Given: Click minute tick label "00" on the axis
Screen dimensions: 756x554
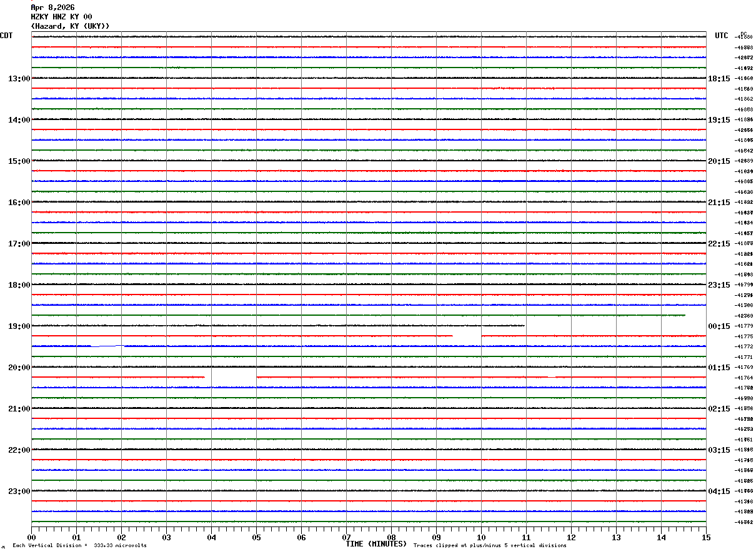Looking at the screenshot, I should [31, 537].
